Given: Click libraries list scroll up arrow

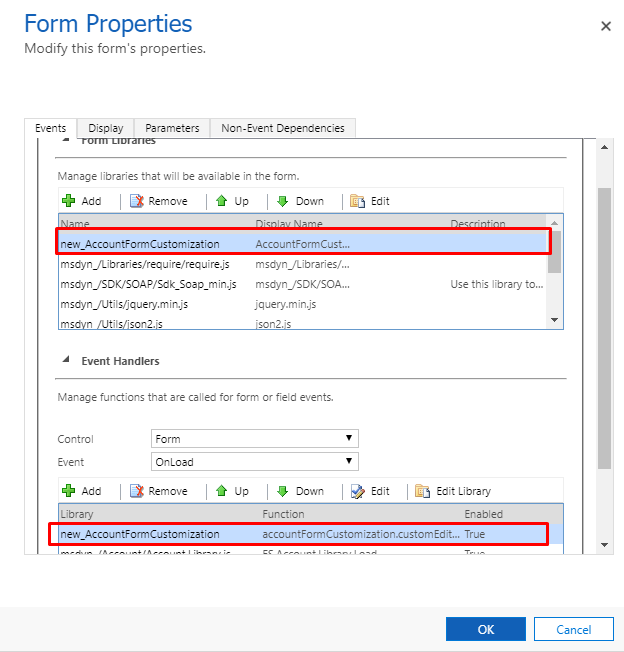Looking at the screenshot, I should tap(554, 223).
